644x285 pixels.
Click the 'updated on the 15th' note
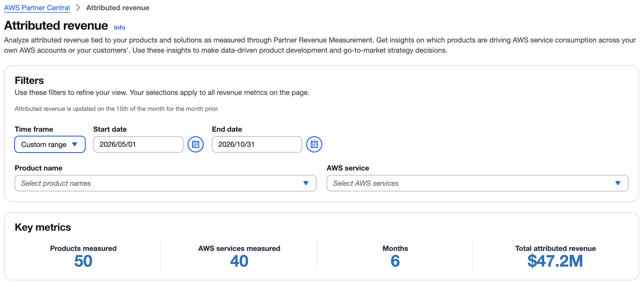pyautogui.click(x=117, y=109)
